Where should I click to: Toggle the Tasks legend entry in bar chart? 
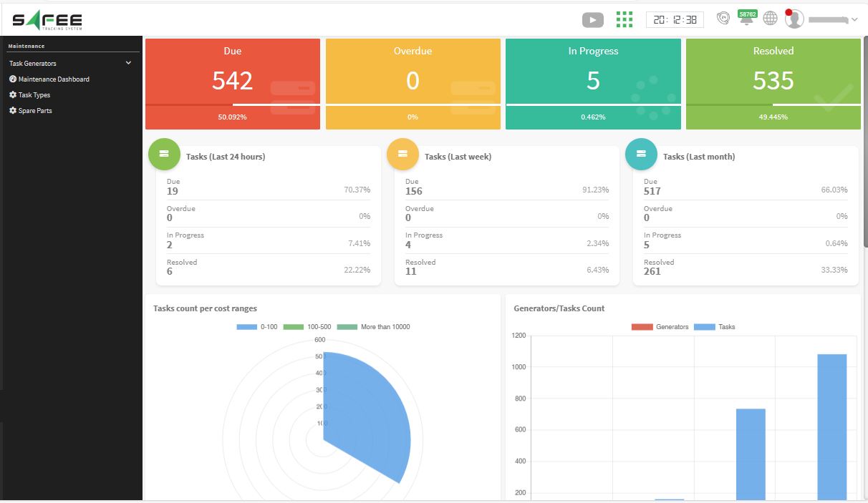pos(715,327)
